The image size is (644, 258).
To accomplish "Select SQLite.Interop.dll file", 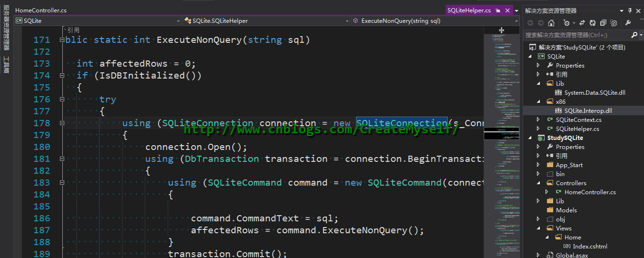I will (x=588, y=110).
